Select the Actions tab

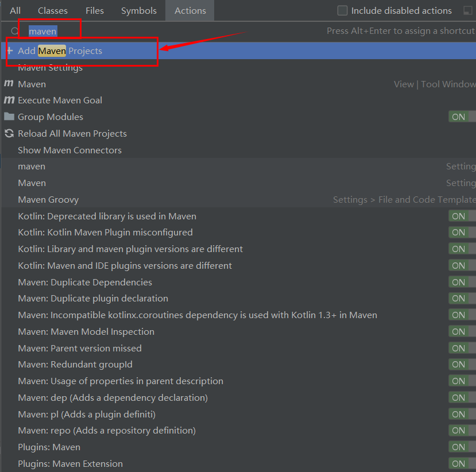click(x=190, y=11)
